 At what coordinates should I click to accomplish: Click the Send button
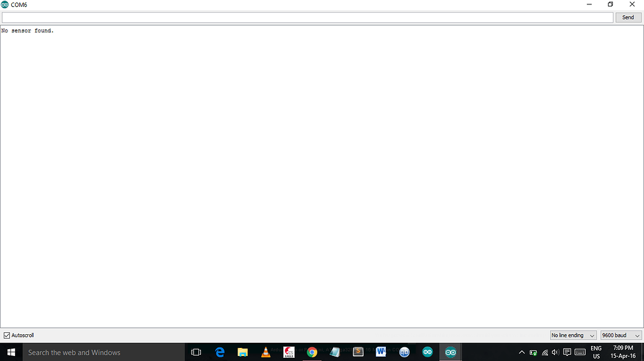(x=627, y=17)
